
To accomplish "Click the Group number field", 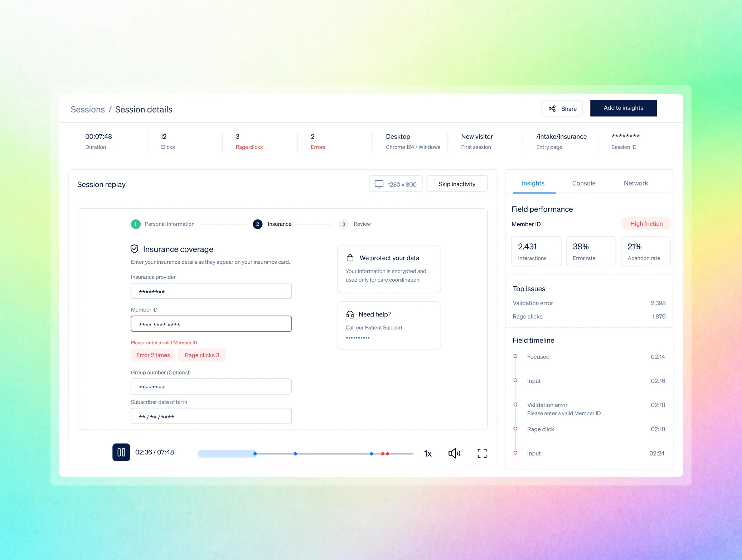I will point(211,386).
